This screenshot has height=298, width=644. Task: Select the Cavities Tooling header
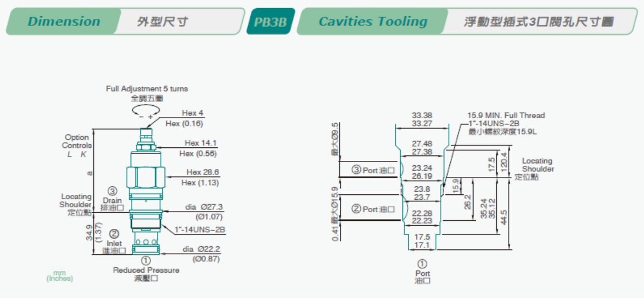coord(373,22)
